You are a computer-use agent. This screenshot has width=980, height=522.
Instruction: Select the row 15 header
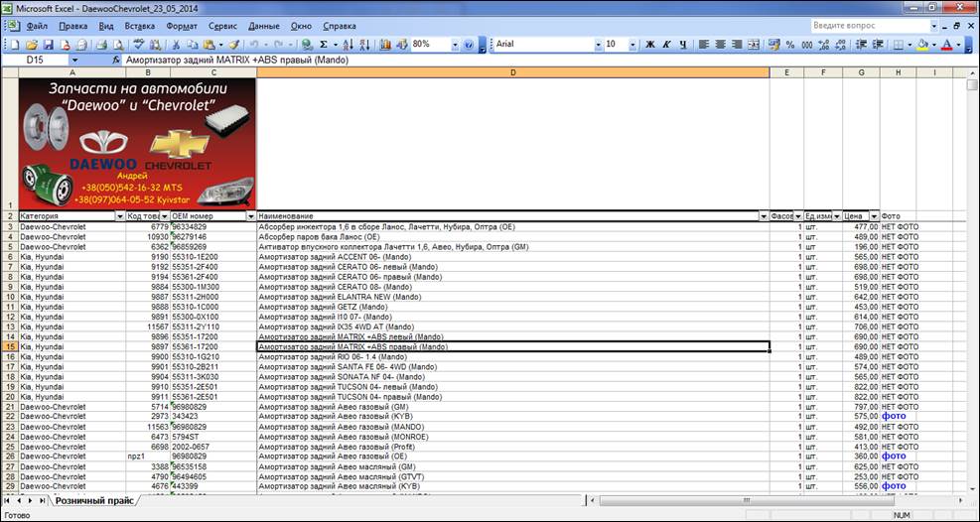9,346
